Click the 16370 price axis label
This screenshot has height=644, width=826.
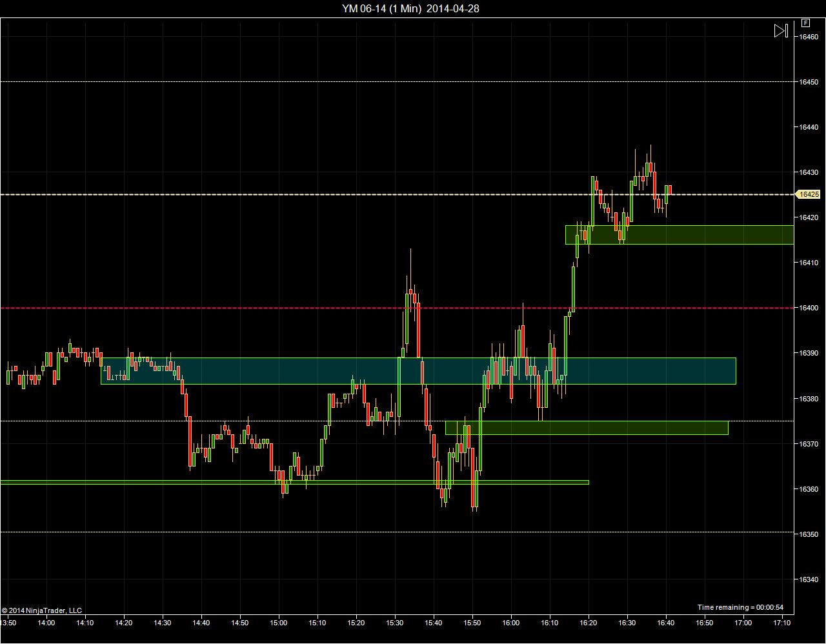coord(809,444)
